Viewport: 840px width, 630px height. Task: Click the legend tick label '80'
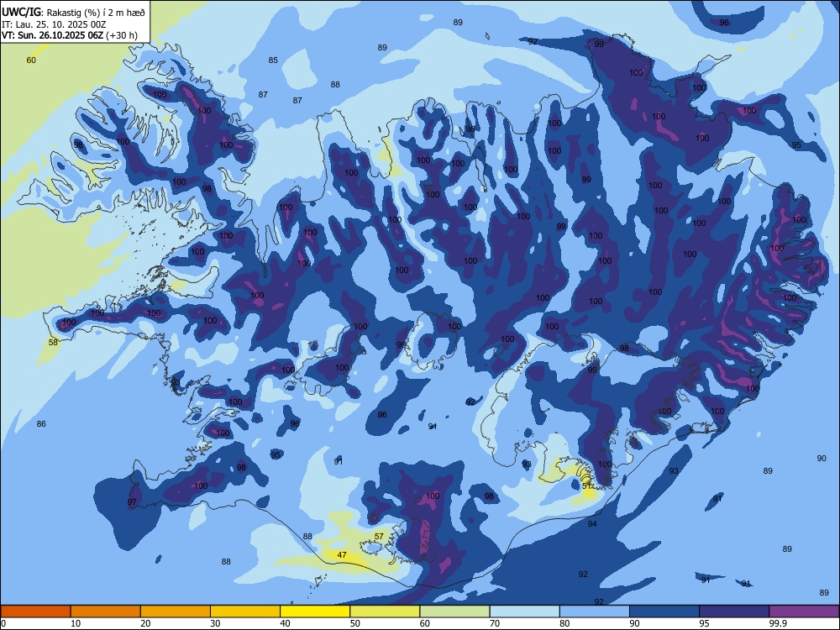pyautogui.click(x=564, y=623)
